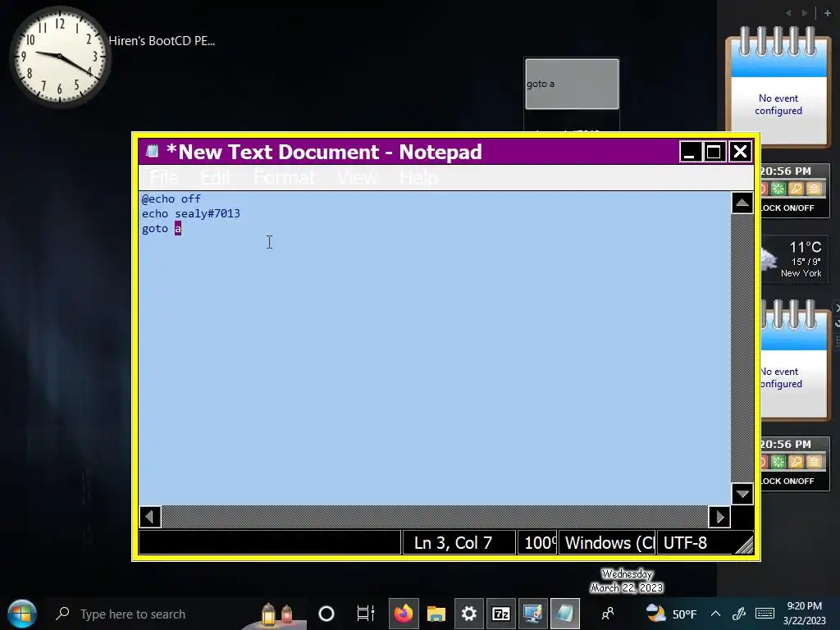
Task: Click the "Wednesday March 22, 2023" date label
Action: pyautogui.click(x=627, y=582)
